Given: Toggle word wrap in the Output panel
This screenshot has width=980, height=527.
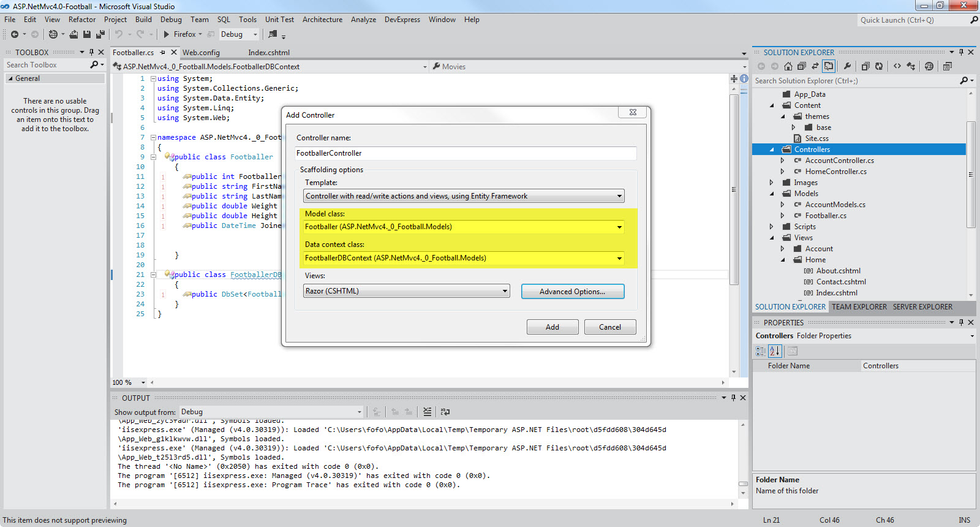Looking at the screenshot, I should coord(445,412).
